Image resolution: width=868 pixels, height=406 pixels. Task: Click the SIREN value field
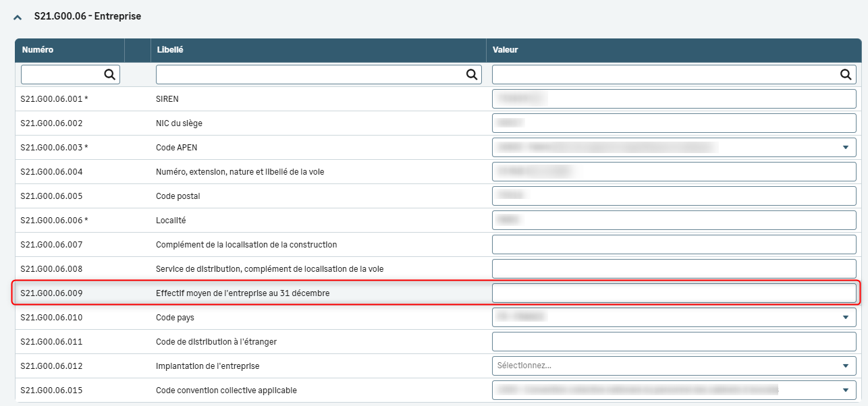(x=674, y=98)
